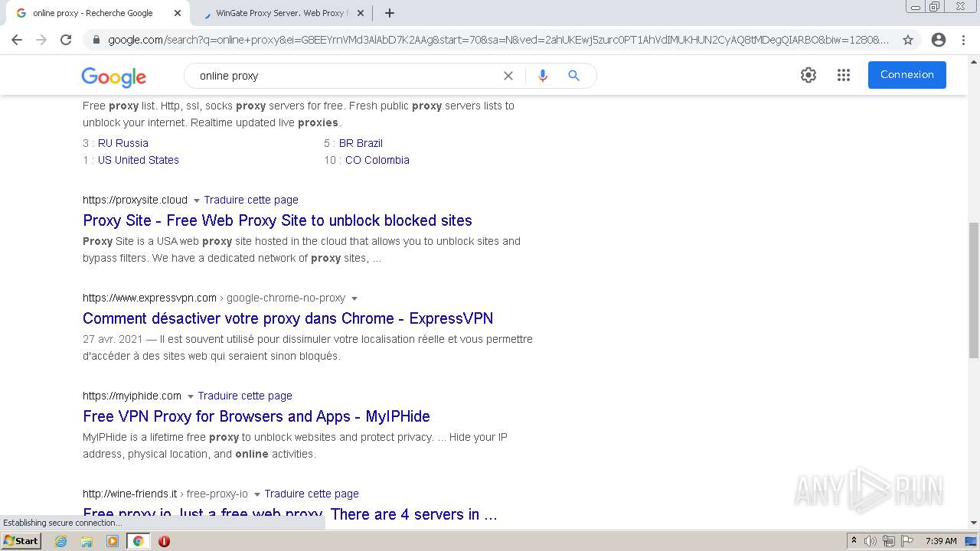Image resolution: width=980 pixels, height=551 pixels.
Task: Reload the current page
Action: pos(66,40)
